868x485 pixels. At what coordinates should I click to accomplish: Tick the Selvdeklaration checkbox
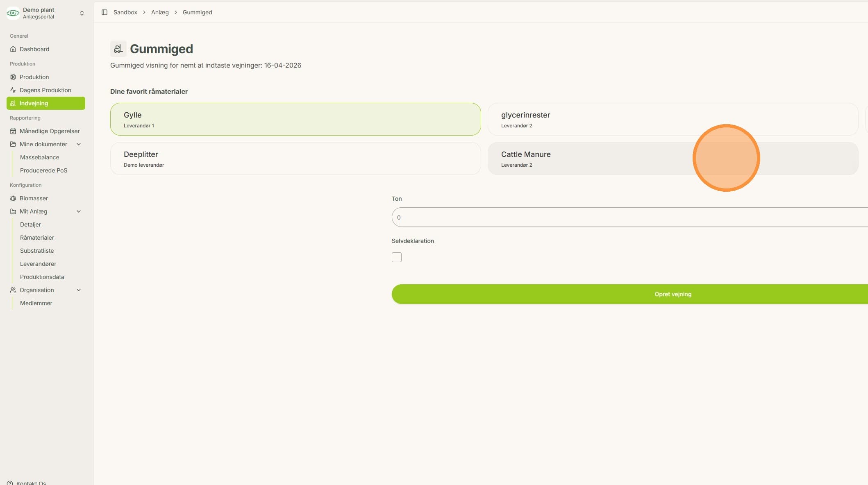coord(396,257)
